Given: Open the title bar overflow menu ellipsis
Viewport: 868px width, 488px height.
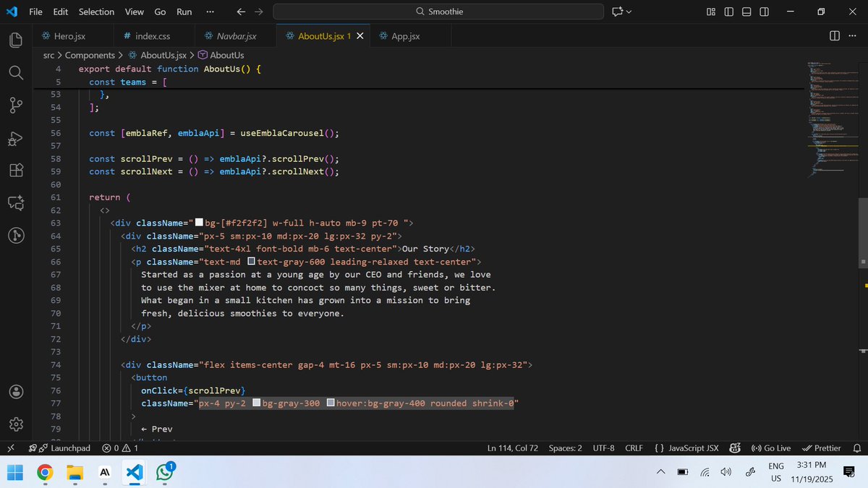Looking at the screenshot, I should click(x=210, y=12).
